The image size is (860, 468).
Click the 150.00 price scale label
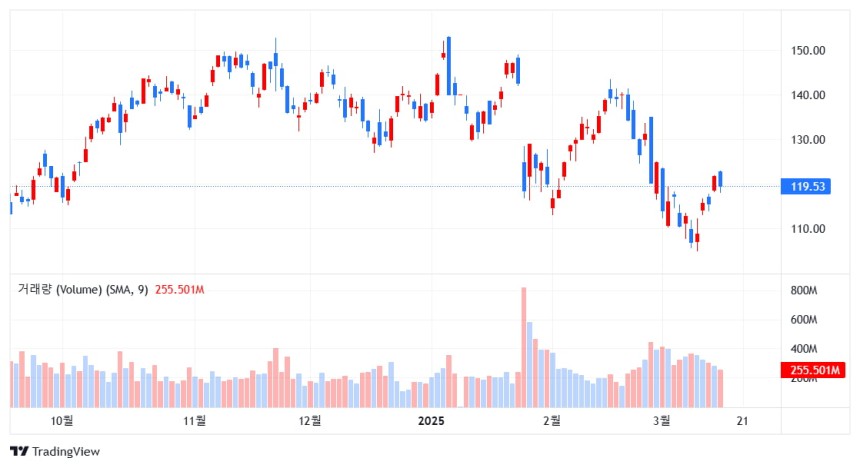click(x=807, y=50)
